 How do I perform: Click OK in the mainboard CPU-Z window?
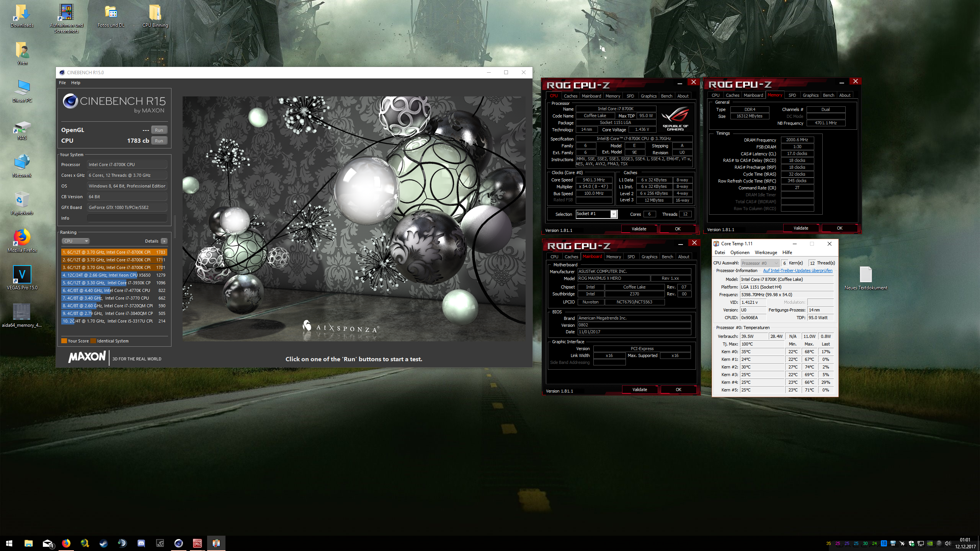click(678, 390)
